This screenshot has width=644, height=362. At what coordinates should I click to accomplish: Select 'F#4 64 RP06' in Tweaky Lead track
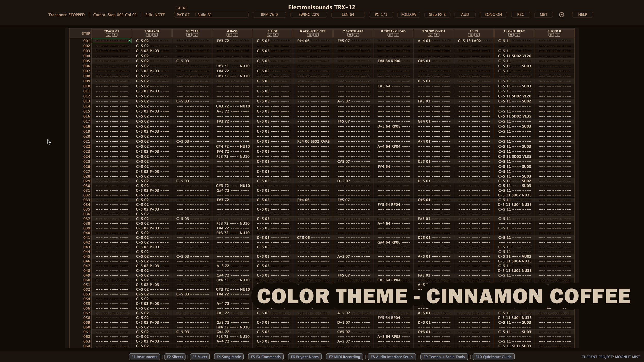point(394,61)
